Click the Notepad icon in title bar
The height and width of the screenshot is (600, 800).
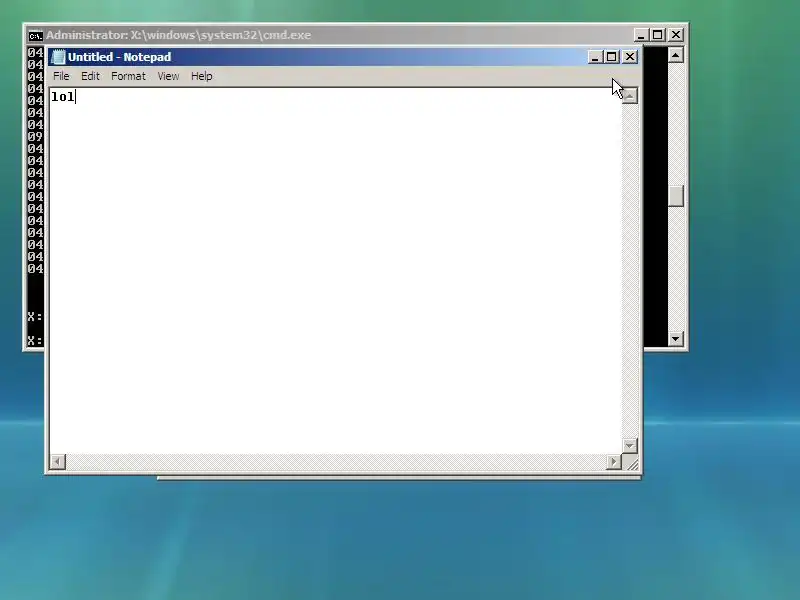coord(58,57)
